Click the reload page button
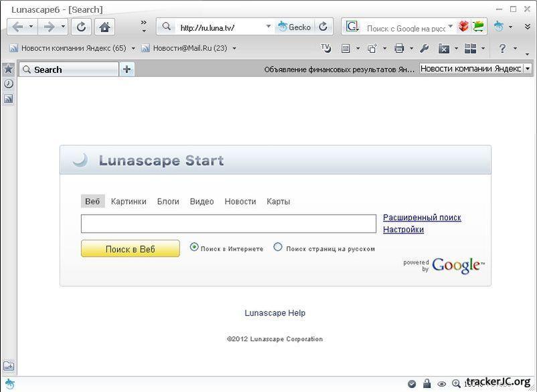The height and width of the screenshot is (392, 537). point(82,27)
